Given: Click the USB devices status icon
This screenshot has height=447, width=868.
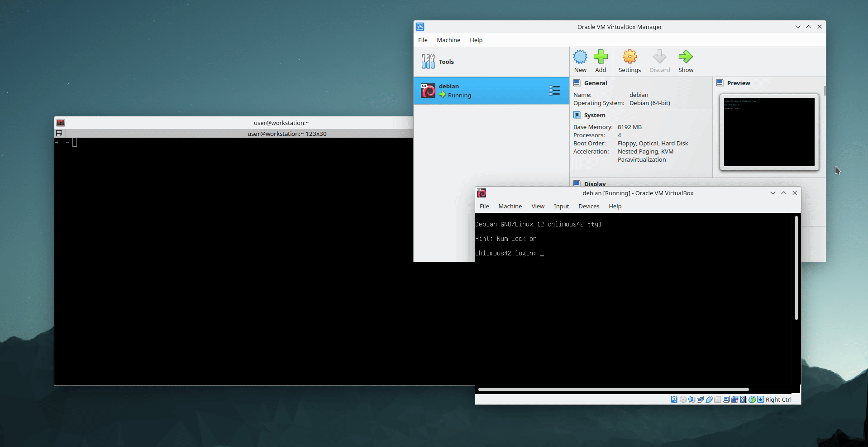Looking at the screenshot, I should 709,399.
